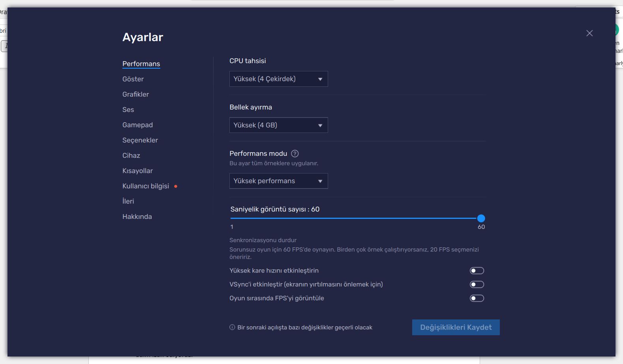The height and width of the screenshot is (364, 623).
Task: Go to the Ses settings
Action: (128, 110)
